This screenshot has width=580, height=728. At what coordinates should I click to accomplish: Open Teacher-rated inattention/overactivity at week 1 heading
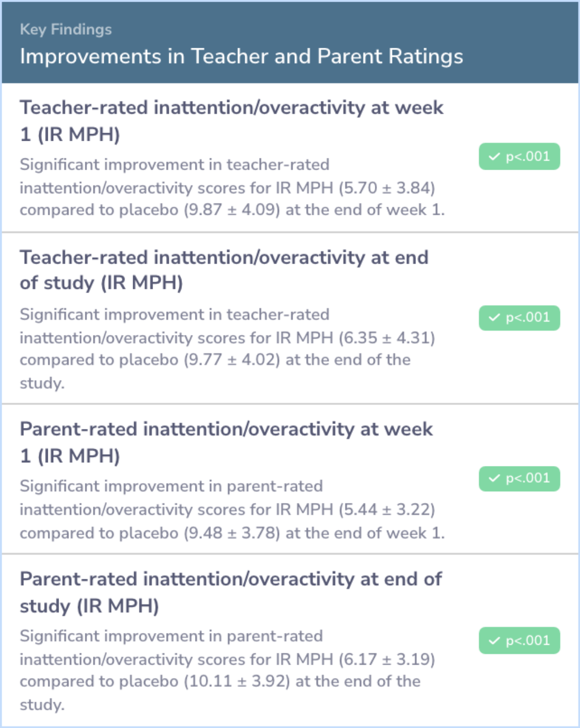[231, 121]
